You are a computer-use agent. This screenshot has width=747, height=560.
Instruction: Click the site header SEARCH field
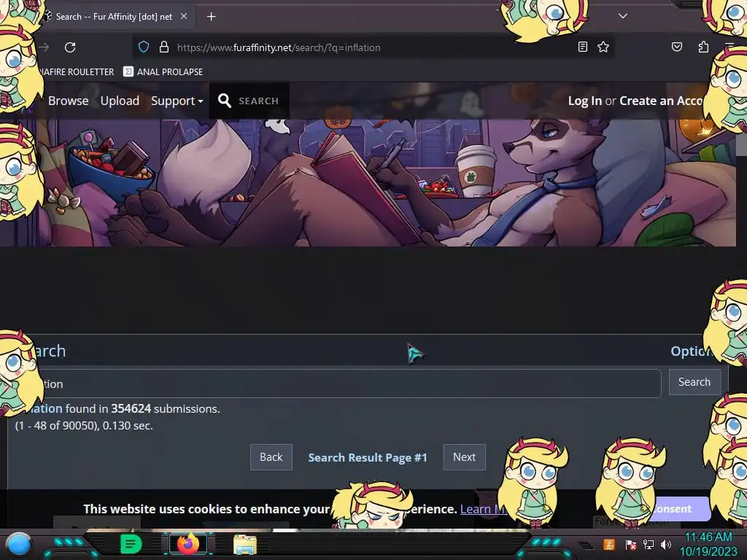(259, 101)
